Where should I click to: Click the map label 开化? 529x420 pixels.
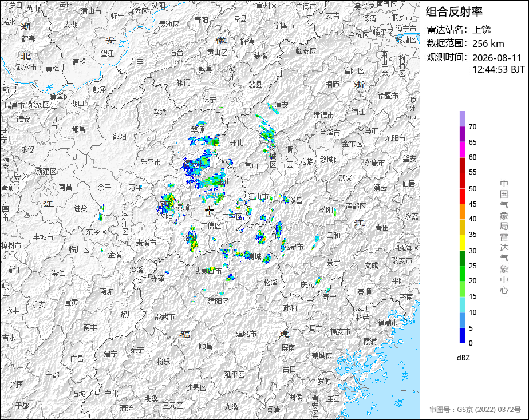click(x=236, y=142)
